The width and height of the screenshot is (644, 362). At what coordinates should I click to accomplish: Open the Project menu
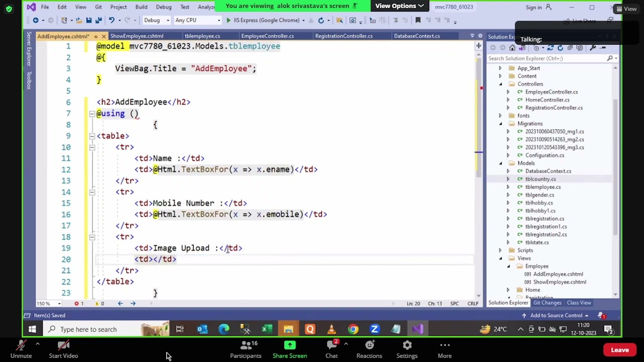118,7
